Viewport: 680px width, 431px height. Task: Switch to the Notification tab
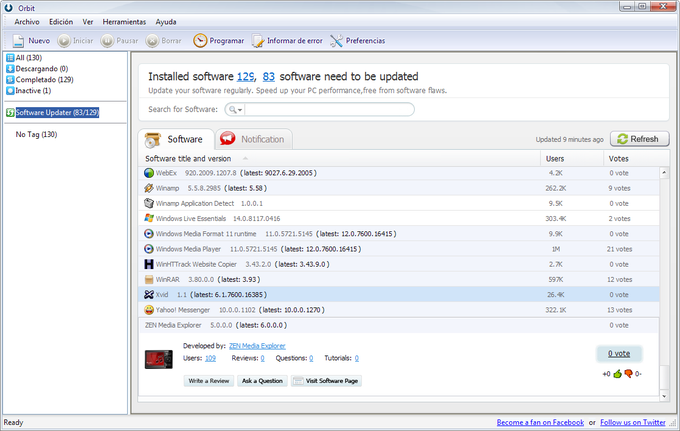[254, 139]
